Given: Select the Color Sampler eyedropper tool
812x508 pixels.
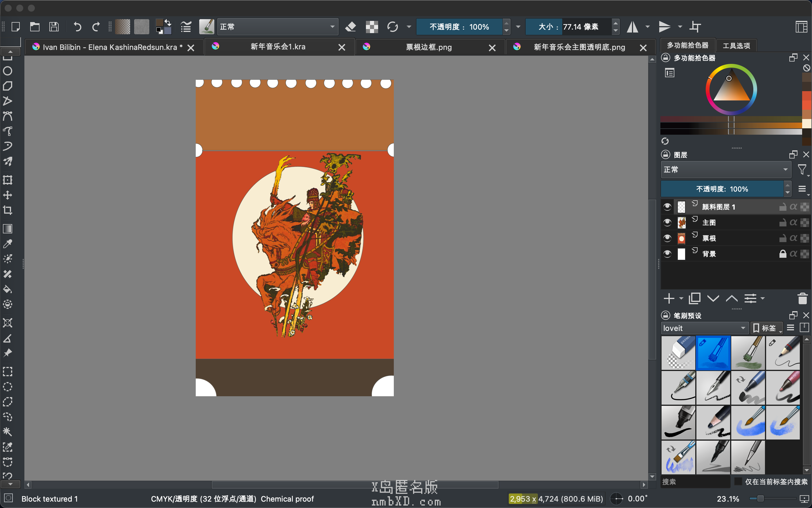Looking at the screenshot, I should 7,244.
